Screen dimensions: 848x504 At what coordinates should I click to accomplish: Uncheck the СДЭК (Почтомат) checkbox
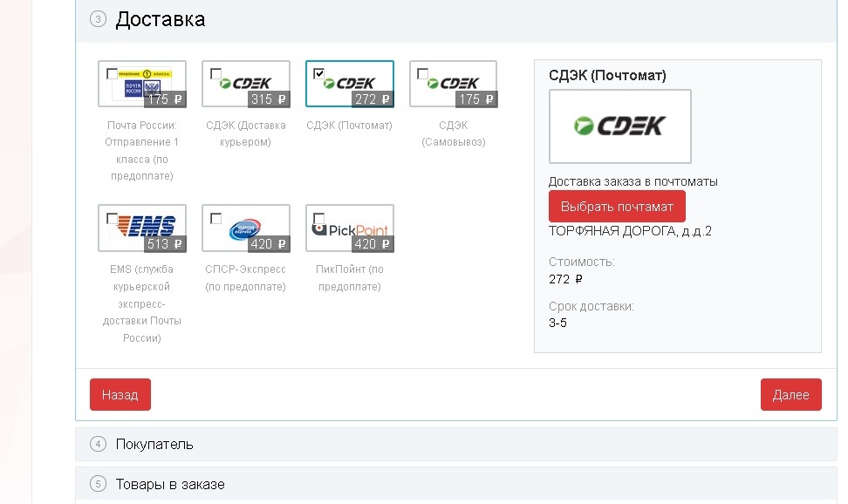pyautogui.click(x=319, y=74)
